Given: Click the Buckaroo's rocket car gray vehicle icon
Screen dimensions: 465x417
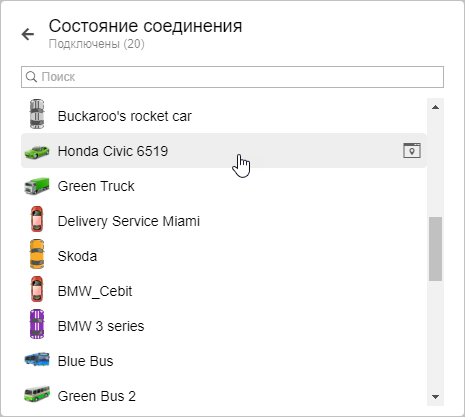Looking at the screenshot, I should pyautogui.click(x=37, y=114).
